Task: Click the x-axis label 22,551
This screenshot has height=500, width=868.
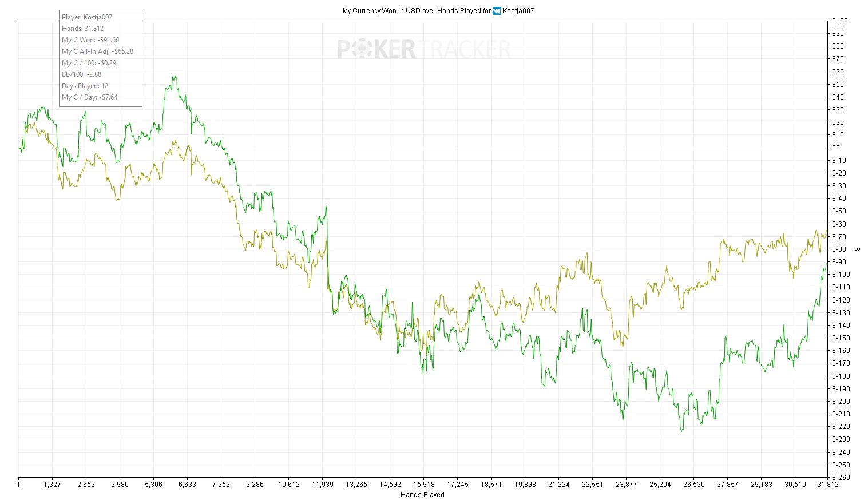Action: point(592,485)
